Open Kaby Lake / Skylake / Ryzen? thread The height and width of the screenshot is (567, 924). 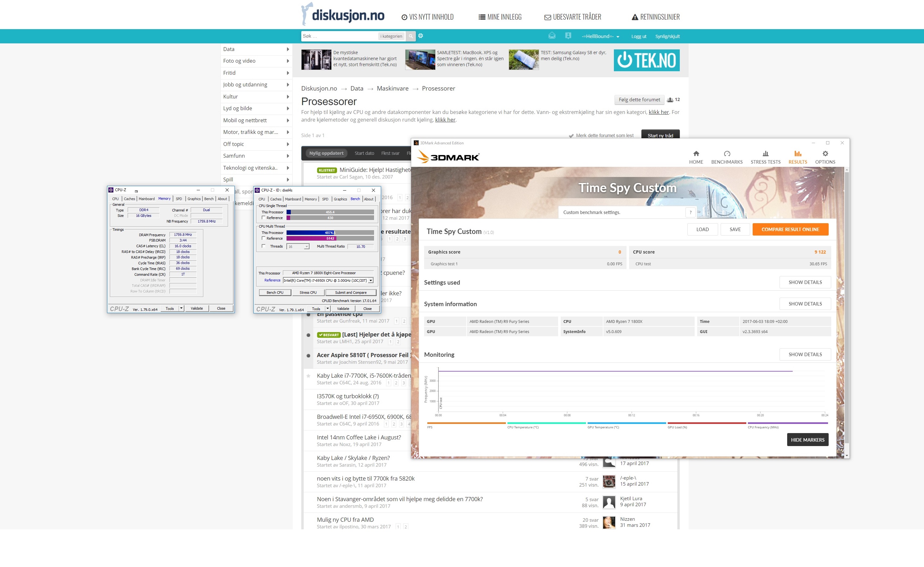(353, 458)
